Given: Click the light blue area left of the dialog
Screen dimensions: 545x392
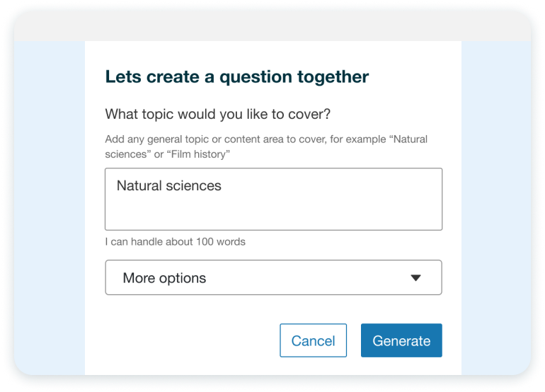Looking at the screenshot, I should [50, 208].
